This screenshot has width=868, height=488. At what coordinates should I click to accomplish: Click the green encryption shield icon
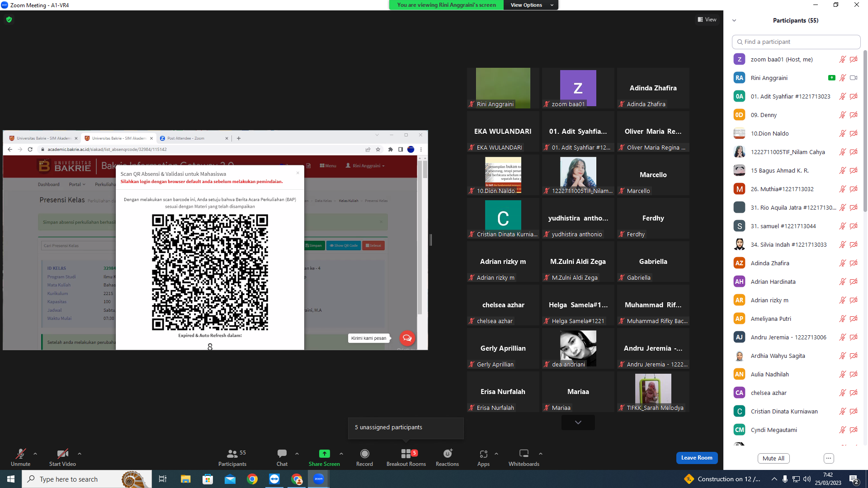pyautogui.click(x=9, y=19)
